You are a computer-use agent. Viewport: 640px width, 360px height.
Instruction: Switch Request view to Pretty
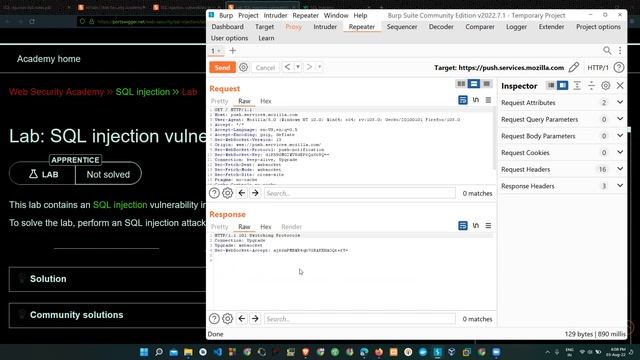click(x=219, y=101)
